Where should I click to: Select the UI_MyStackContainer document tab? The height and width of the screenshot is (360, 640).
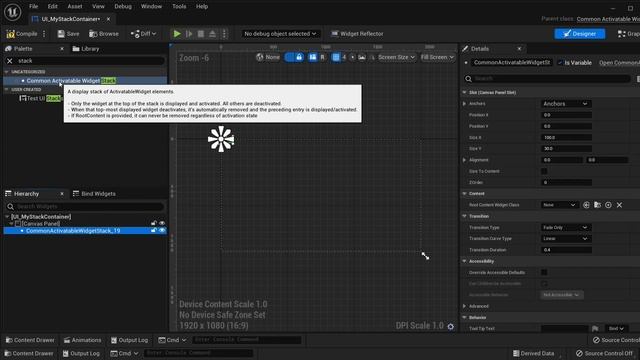point(71,19)
